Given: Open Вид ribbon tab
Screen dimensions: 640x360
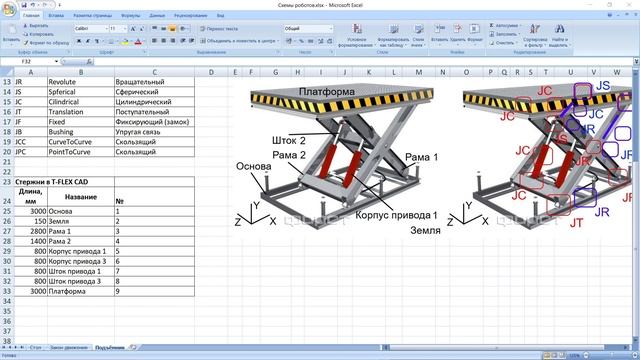Looking at the screenshot, I should coord(220,16).
